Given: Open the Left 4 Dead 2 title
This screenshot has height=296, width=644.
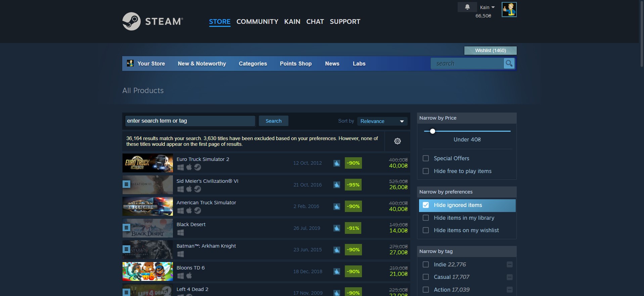Looking at the screenshot, I should (x=192, y=289).
